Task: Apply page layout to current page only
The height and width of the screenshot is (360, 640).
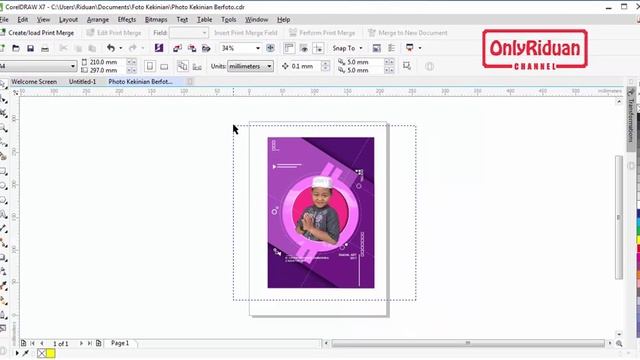Action: click(x=197, y=66)
